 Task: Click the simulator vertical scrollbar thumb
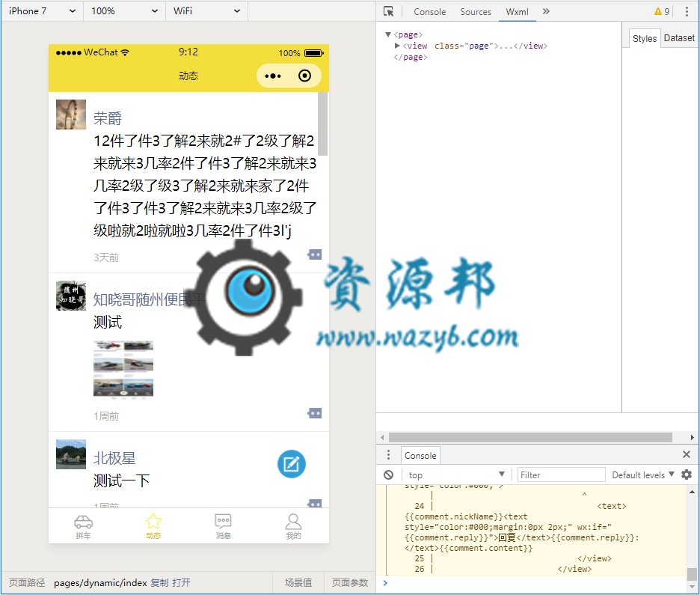[323, 123]
